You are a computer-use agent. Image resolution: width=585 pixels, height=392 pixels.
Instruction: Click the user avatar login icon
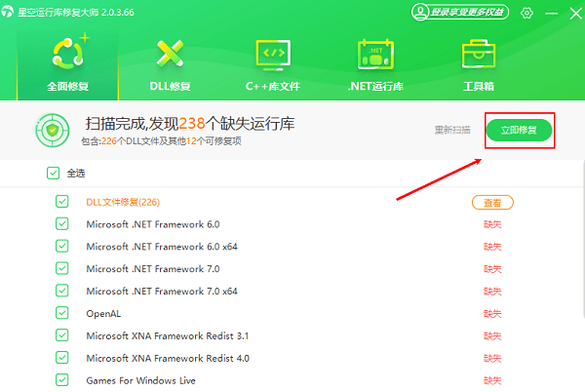point(420,12)
